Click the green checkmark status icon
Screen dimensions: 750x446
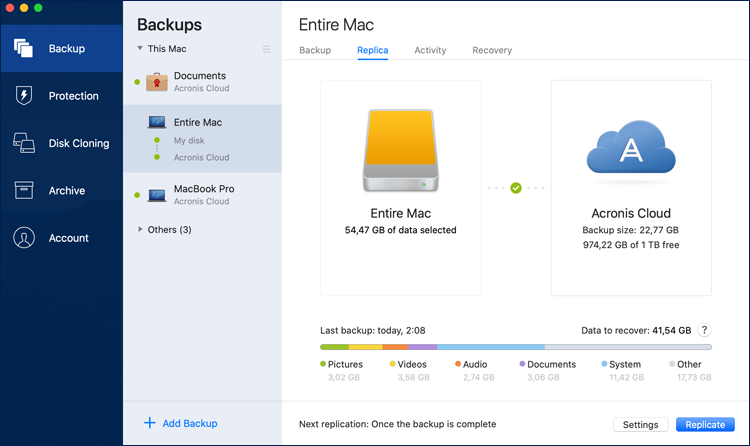click(516, 188)
